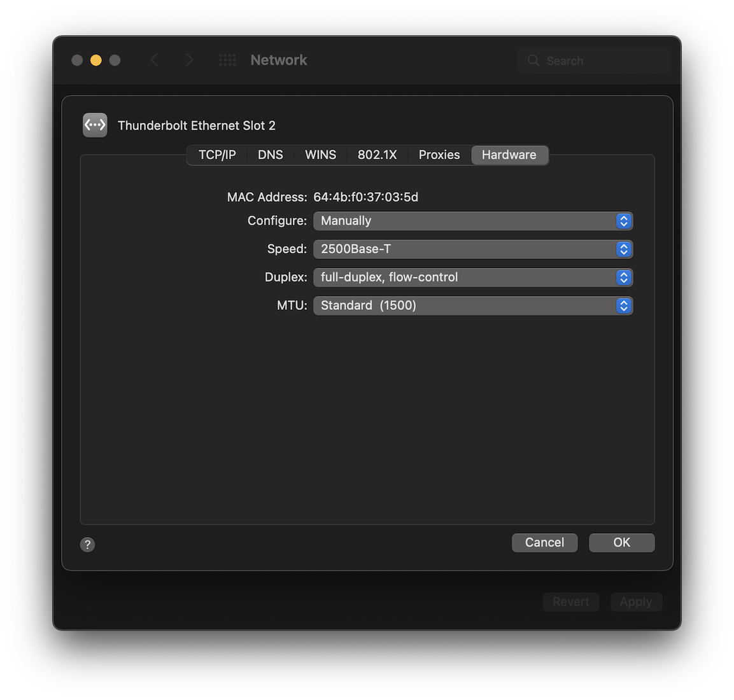Open the Proxies tab
Image resolution: width=734 pixels, height=700 pixels.
point(439,155)
